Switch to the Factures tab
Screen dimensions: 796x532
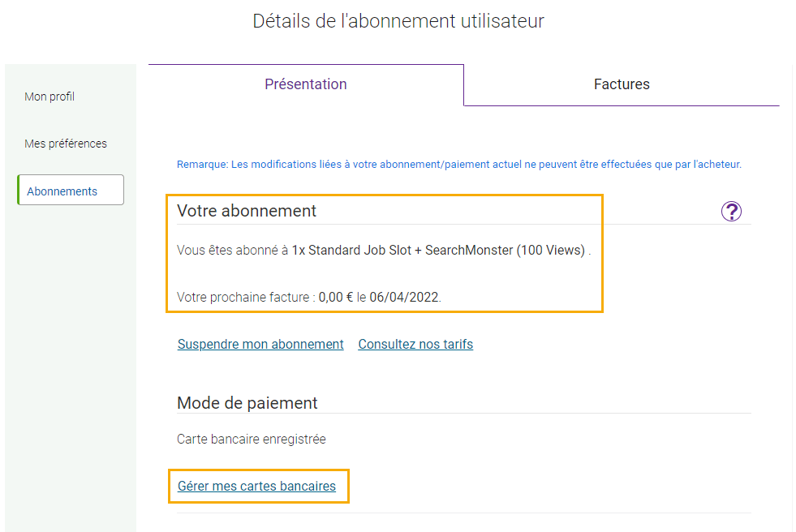click(622, 84)
